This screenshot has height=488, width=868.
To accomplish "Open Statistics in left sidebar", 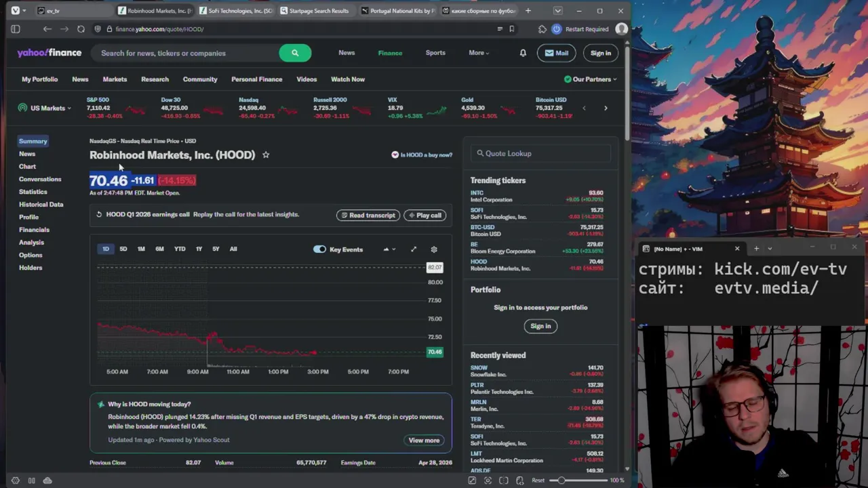I will [x=33, y=192].
